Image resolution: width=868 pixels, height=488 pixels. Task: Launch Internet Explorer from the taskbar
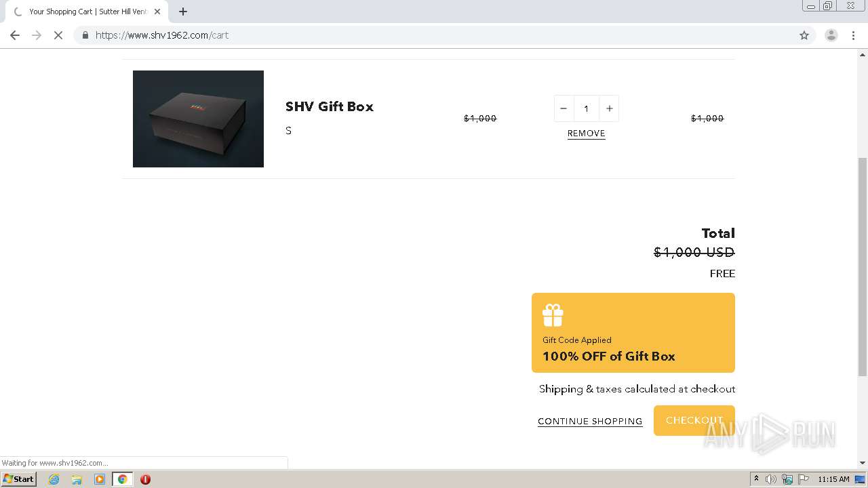(54, 479)
